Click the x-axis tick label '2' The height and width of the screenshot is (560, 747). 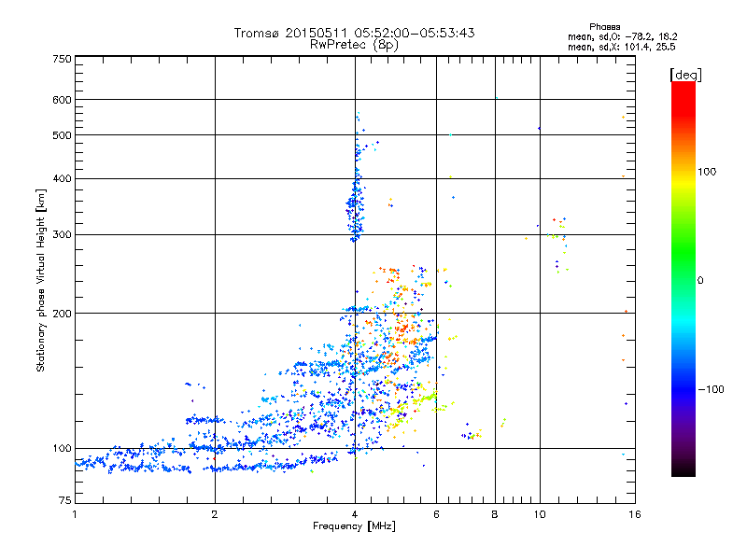215,514
